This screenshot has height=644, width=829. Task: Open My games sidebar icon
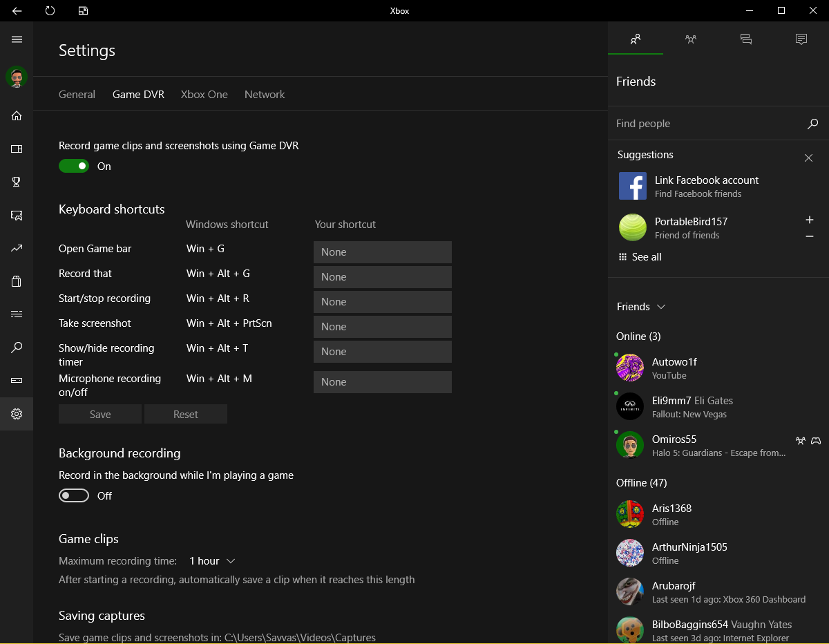tap(17, 149)
